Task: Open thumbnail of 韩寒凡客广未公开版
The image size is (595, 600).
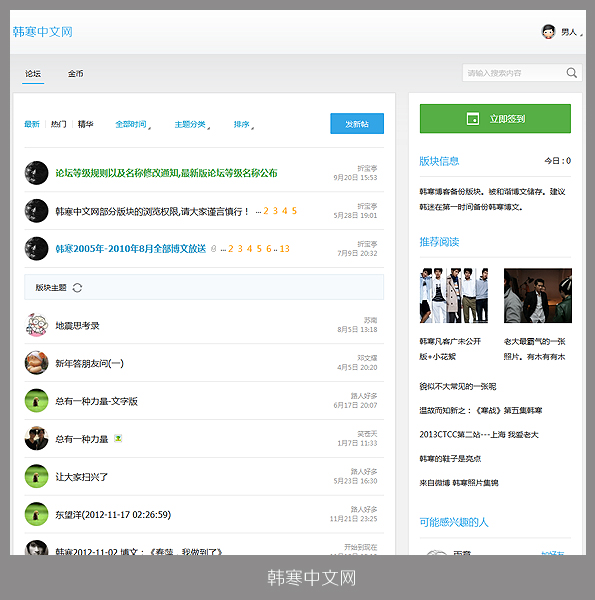Action: [x=454, y=295]
